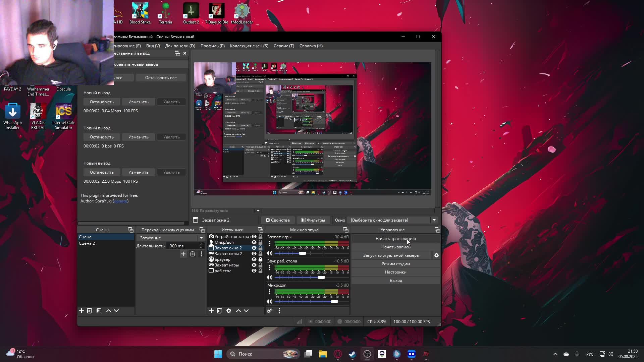The width and height of the screenshot is (644, 362).
Task: Add a new source with plus icon
Action: tap(211, 311)
